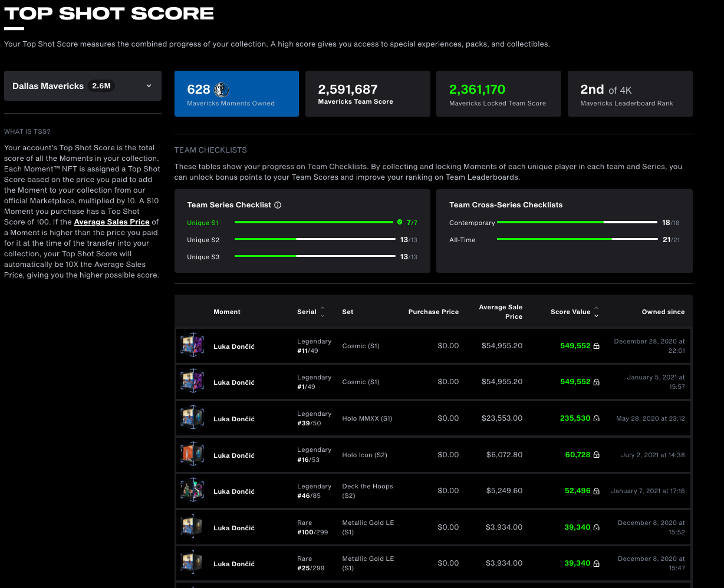
Task: Click lock icon on Cosmic #1/49 row
Action: (x=596, y=382)
